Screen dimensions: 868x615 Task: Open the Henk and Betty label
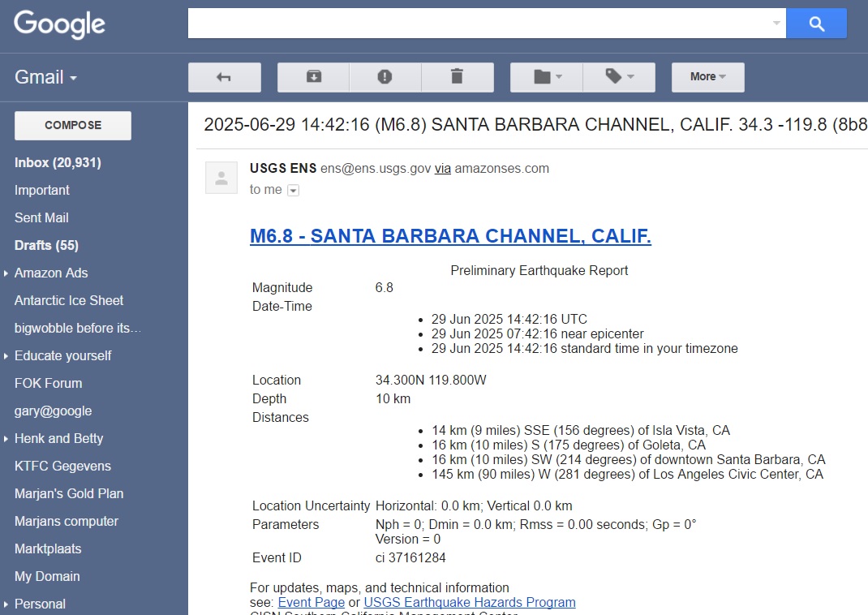point(58,438)
